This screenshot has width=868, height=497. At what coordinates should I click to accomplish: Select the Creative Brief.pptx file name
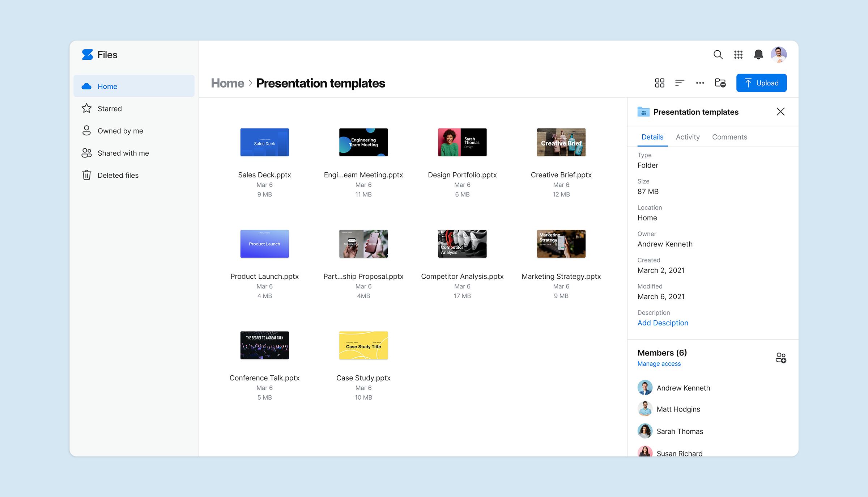click(x=561, y=175)
